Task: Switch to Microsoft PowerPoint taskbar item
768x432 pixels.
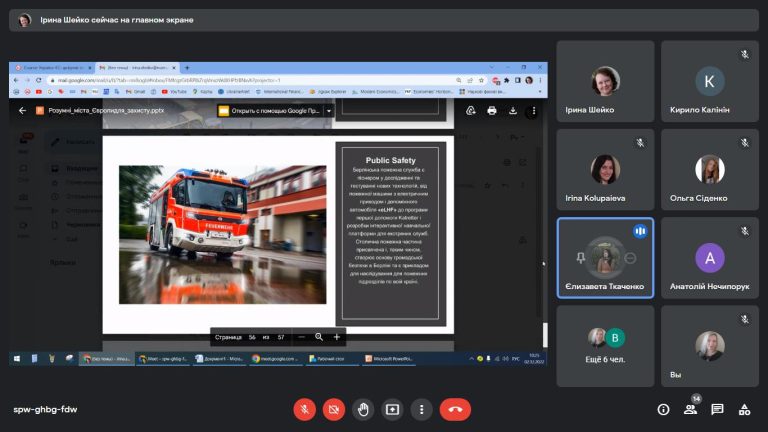Action: tap(389, 359)
